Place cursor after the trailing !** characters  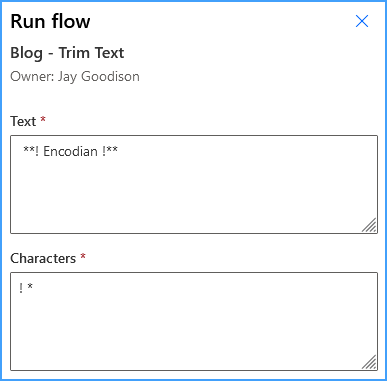pos(118,151)
